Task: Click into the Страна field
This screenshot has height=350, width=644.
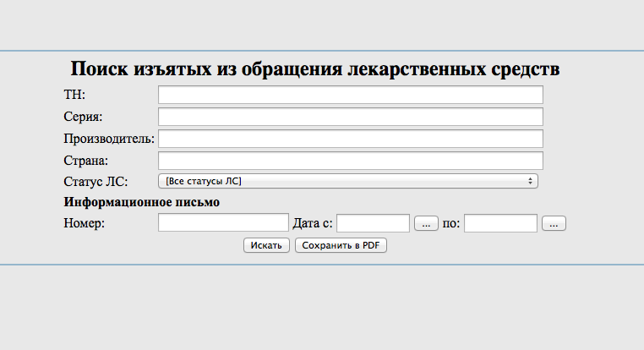Action: tap(350, 161)
